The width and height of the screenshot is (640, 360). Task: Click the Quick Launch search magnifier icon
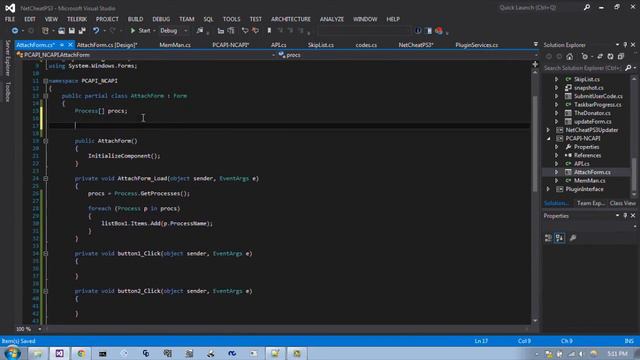click(587, 7)
